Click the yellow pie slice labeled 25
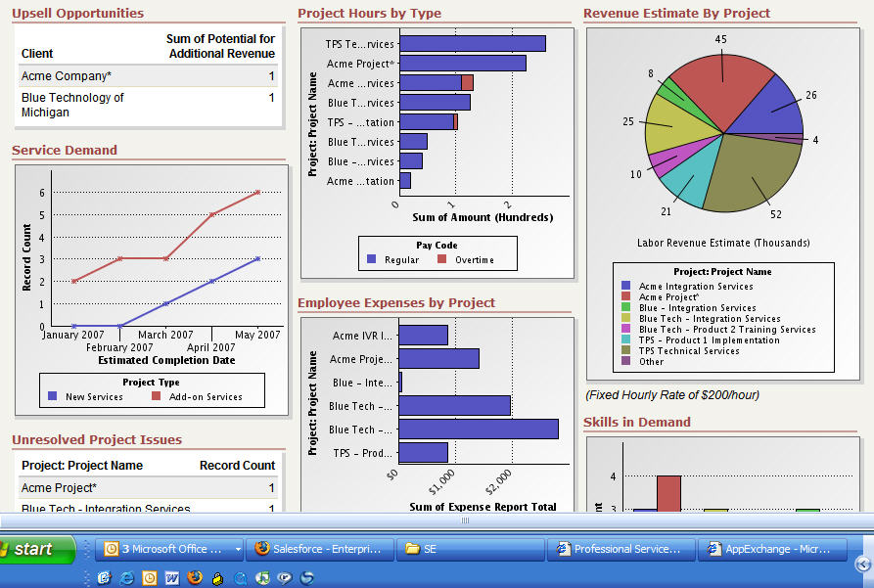This screenshot has width=874, height=588. pos(674,125)
